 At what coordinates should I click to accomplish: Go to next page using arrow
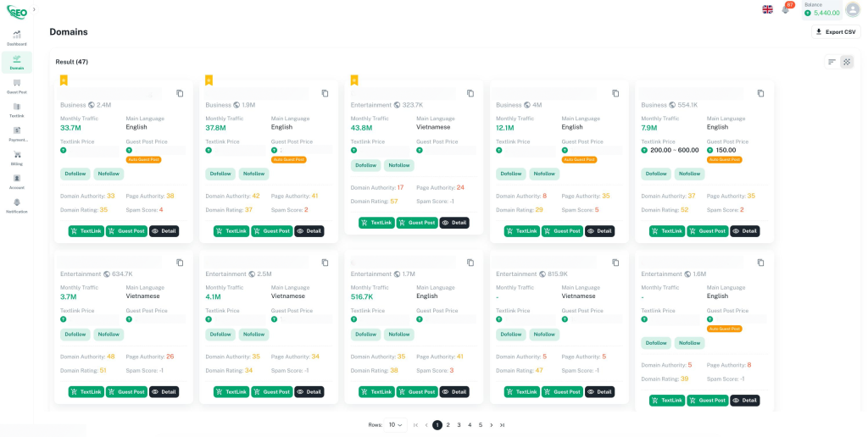pos(491,424)
